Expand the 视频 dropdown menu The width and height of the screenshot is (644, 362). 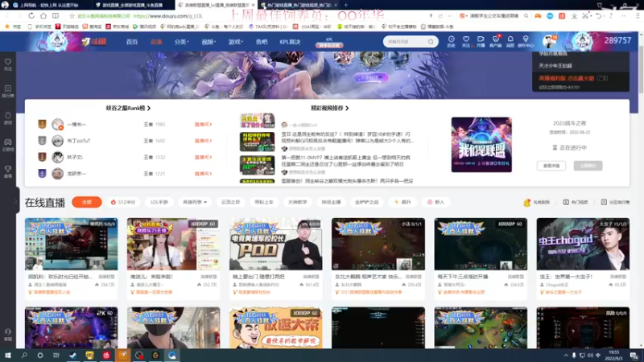tap(208, 42)
